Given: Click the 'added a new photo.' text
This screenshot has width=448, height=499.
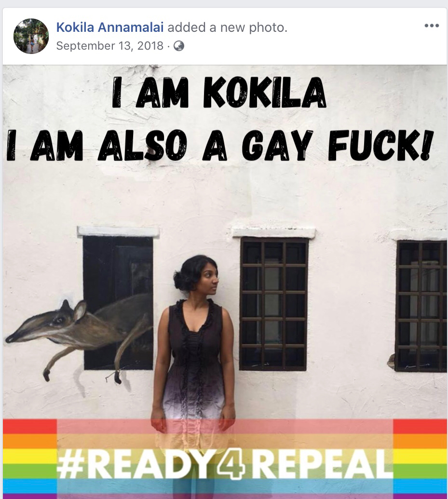Looking at the screenshot, I should coord(227,27).
